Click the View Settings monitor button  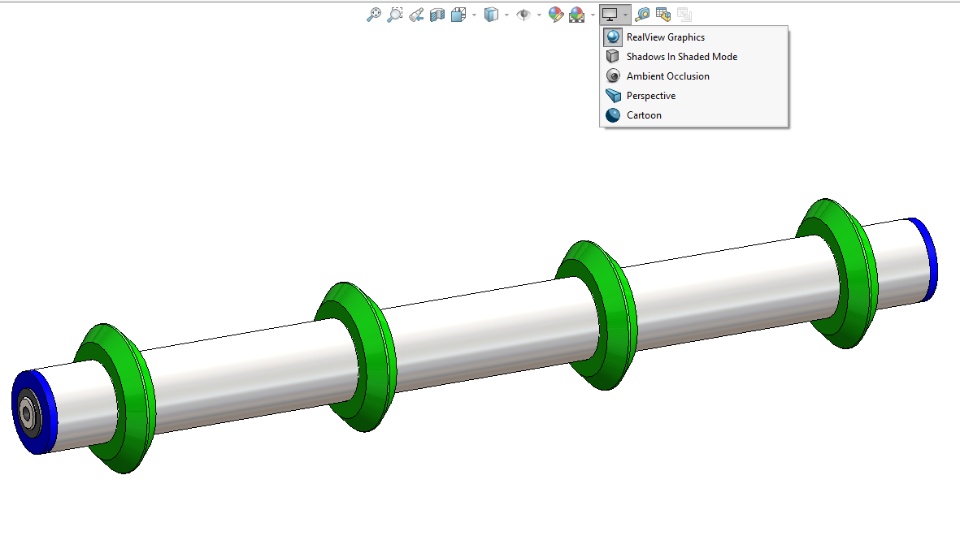[609, 15]
